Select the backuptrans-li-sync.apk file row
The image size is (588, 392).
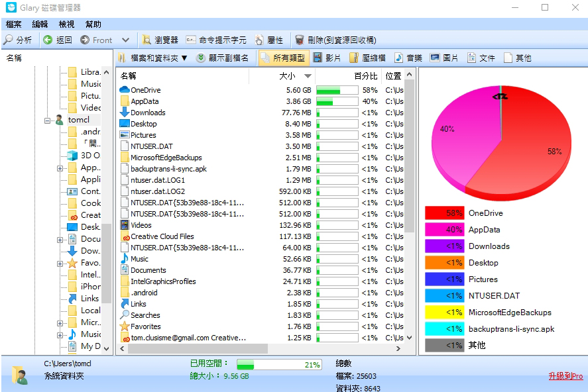pos(262,169)
